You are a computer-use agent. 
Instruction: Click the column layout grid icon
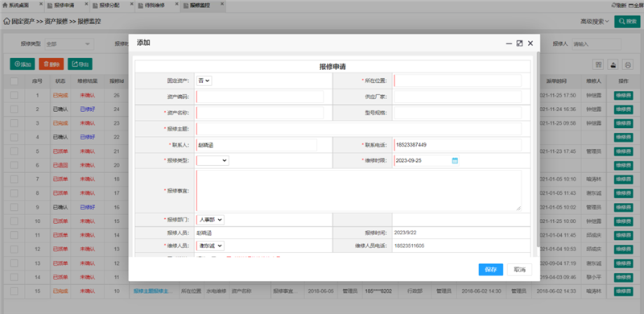pos(598,64)
